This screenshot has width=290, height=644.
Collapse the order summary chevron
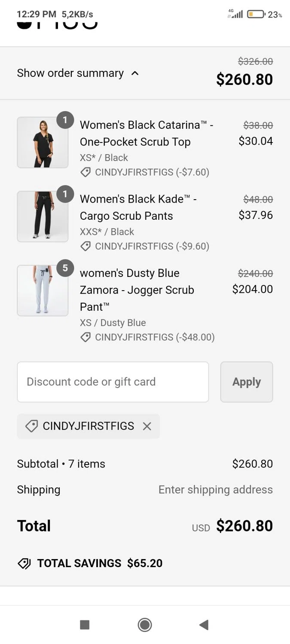[x=135, y=73]
